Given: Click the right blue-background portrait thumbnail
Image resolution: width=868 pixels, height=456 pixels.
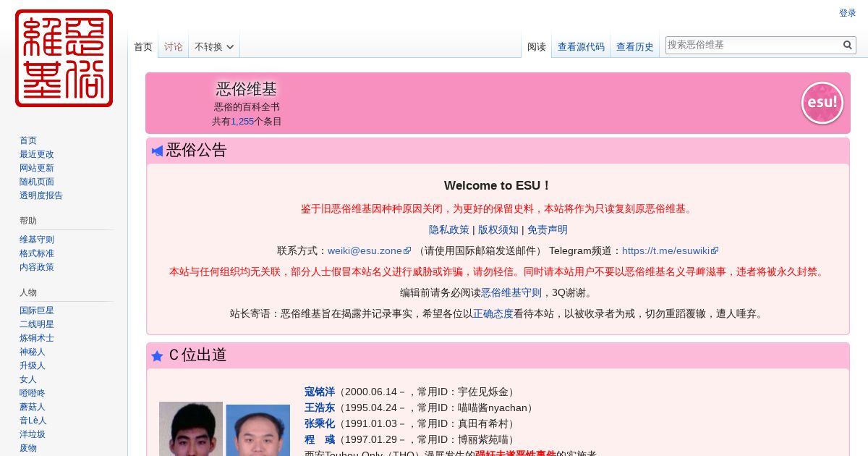Looking at the screenshot, I should (x=258, y=430).
